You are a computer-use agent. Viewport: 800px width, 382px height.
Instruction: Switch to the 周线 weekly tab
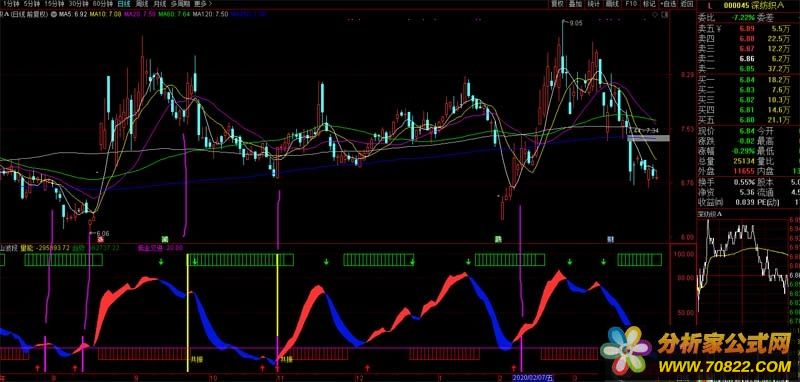pyautogui.click(x=141, y=4)
